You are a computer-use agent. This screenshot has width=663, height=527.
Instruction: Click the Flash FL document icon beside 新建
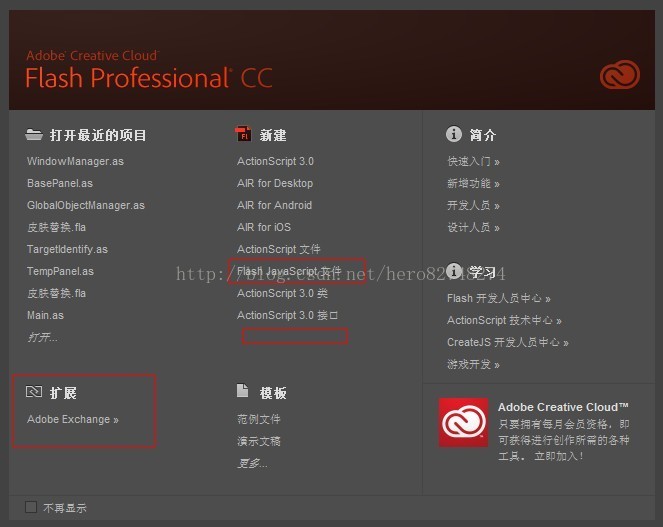tap(243, 134)
